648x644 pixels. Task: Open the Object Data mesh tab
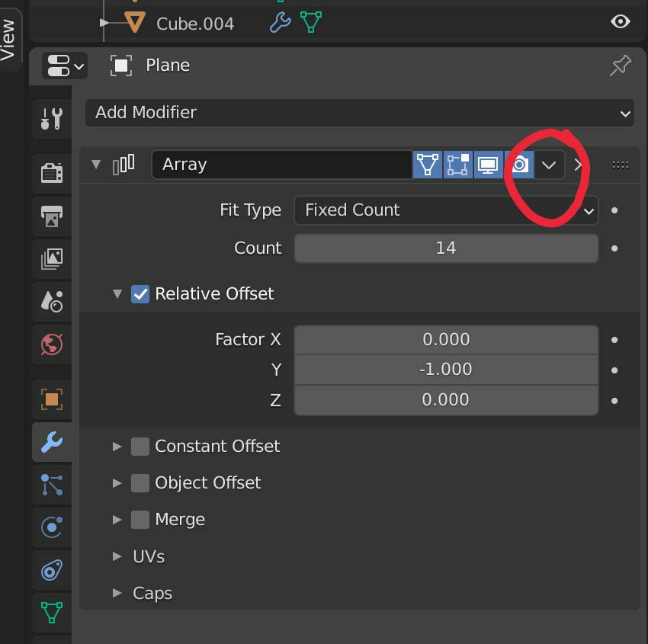[x=52, y=613]
